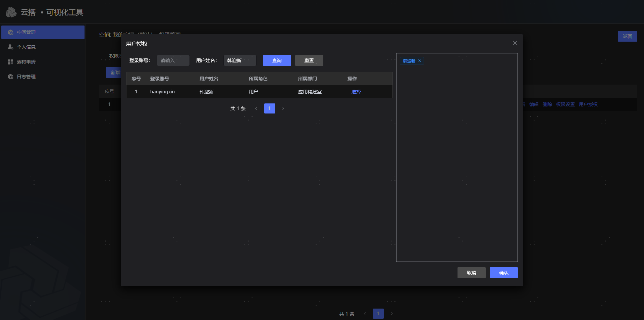Viewport: 644px width, 320px height.
Task: Click the 个人信息 person icon
Action: pos(10,47)
